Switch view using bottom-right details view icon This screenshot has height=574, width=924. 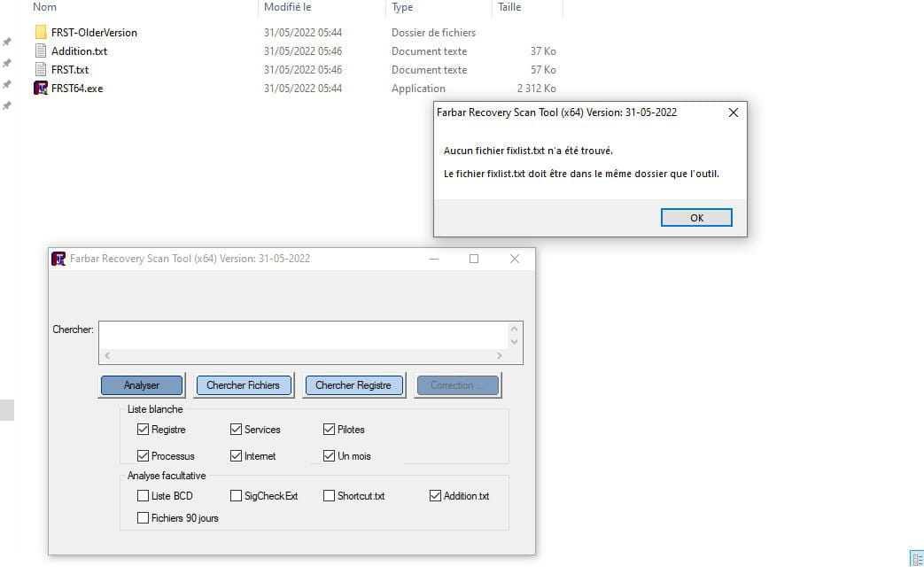[x=917, y=559]
